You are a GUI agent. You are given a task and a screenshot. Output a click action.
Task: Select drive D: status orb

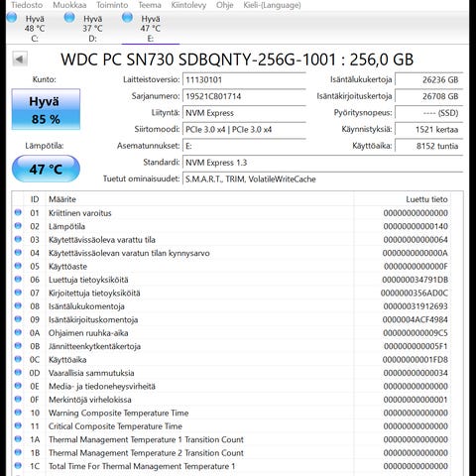(69, 18)
